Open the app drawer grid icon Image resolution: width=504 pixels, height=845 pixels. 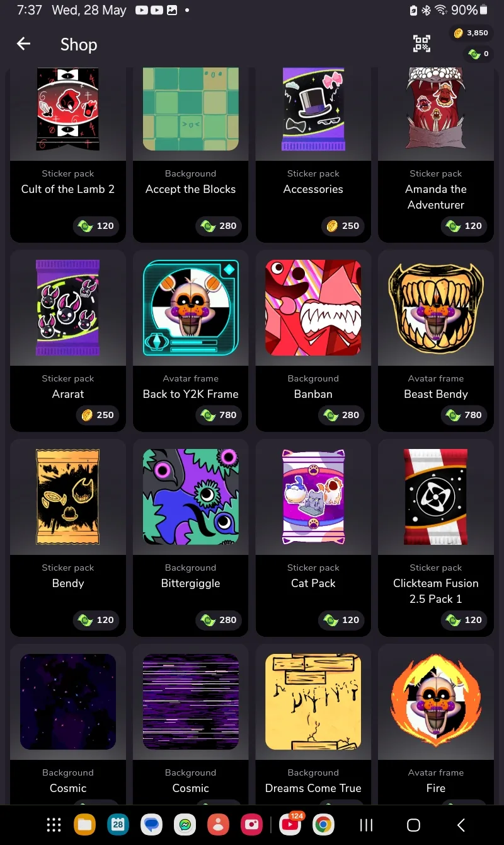click(54, 824)
